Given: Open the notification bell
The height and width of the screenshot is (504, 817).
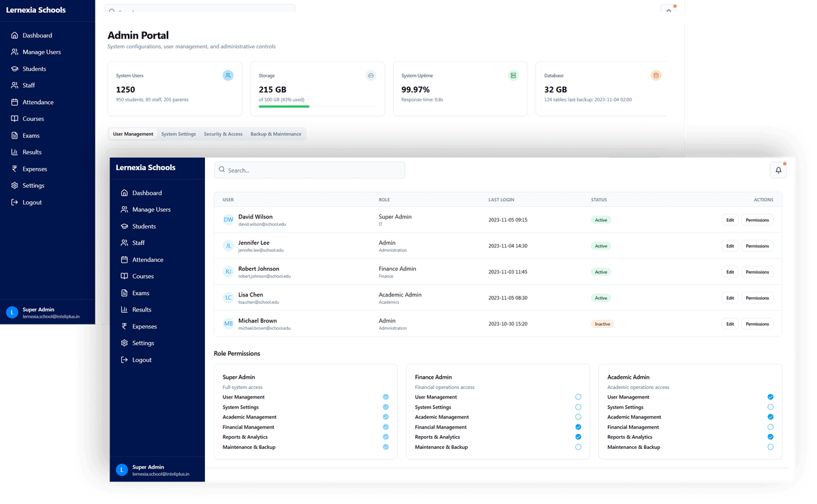Looking at the screenshot, I should [778, 169].
